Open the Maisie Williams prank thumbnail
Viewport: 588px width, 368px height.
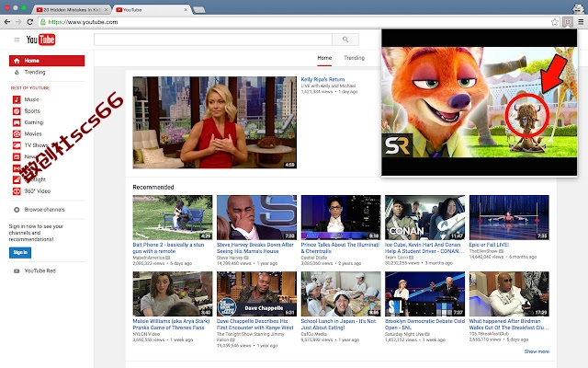pyautogui.click(x=173, y=294)
